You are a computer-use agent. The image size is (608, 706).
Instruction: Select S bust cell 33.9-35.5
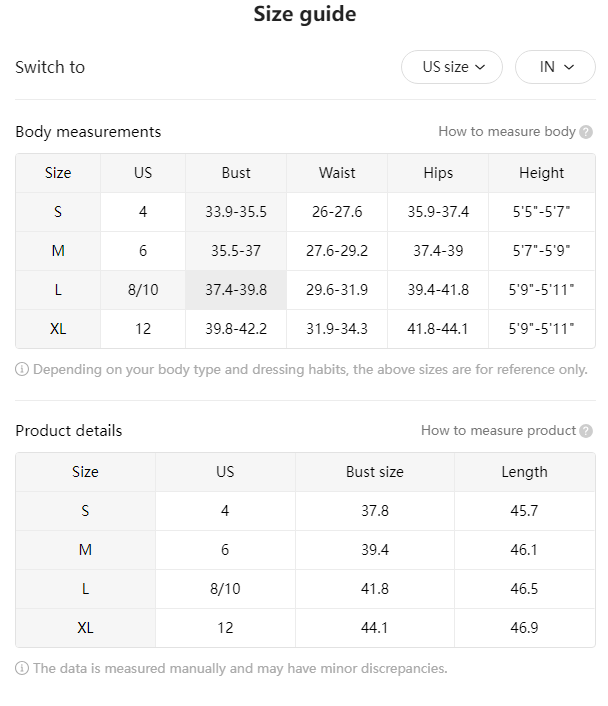[236, 212]
